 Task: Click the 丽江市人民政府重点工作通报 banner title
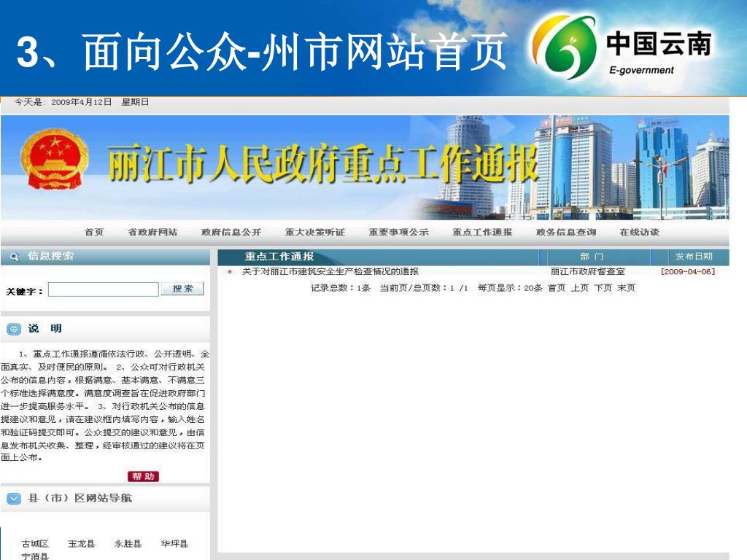click(322, 164)
